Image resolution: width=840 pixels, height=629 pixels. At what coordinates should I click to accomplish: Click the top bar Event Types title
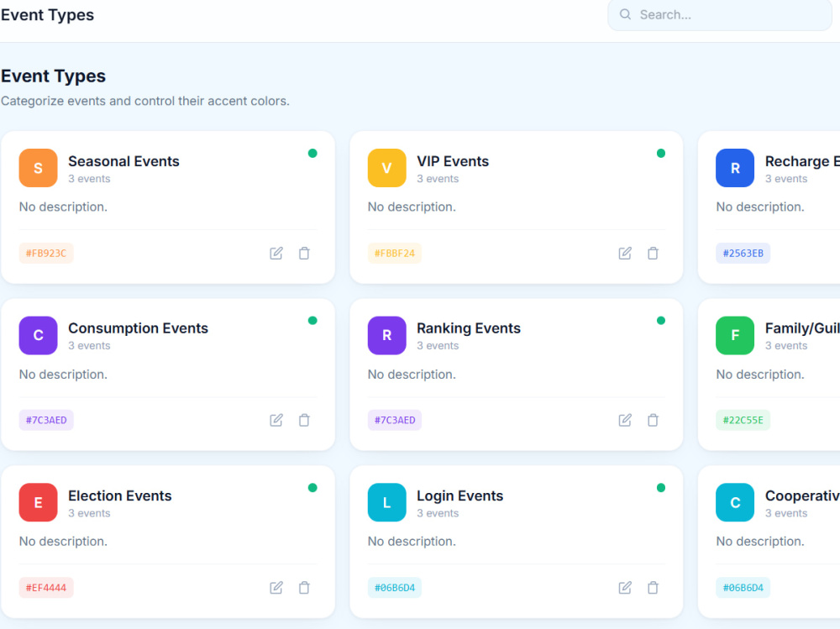pos(47,14)
